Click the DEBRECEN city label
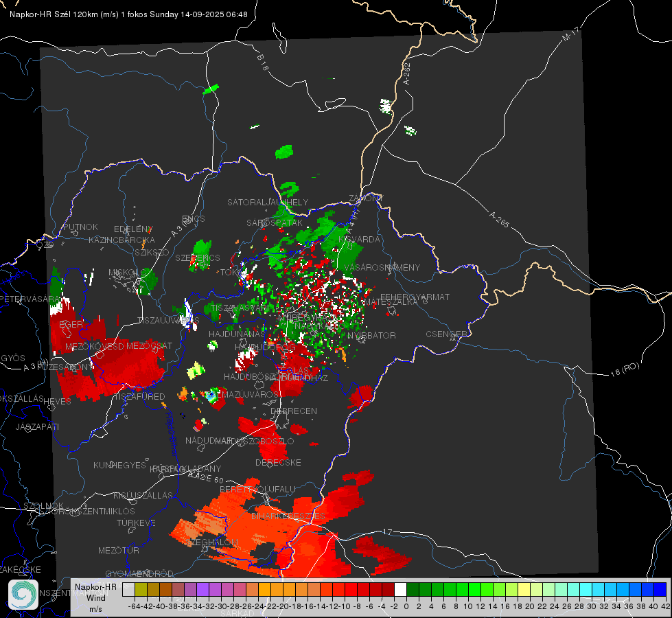Viewport: 672px width, 618px height. pos(294,411)
